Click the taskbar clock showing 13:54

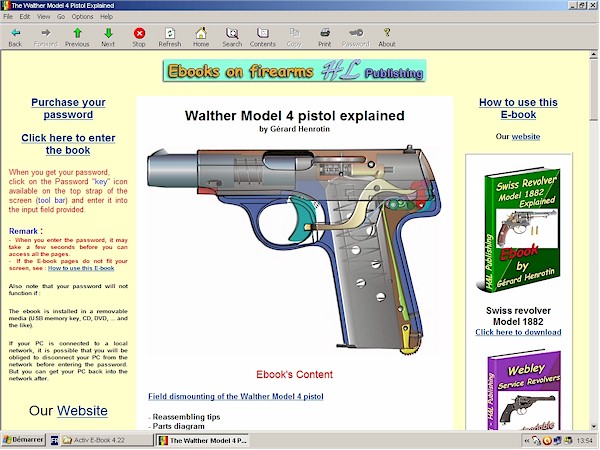click(584, 441)
